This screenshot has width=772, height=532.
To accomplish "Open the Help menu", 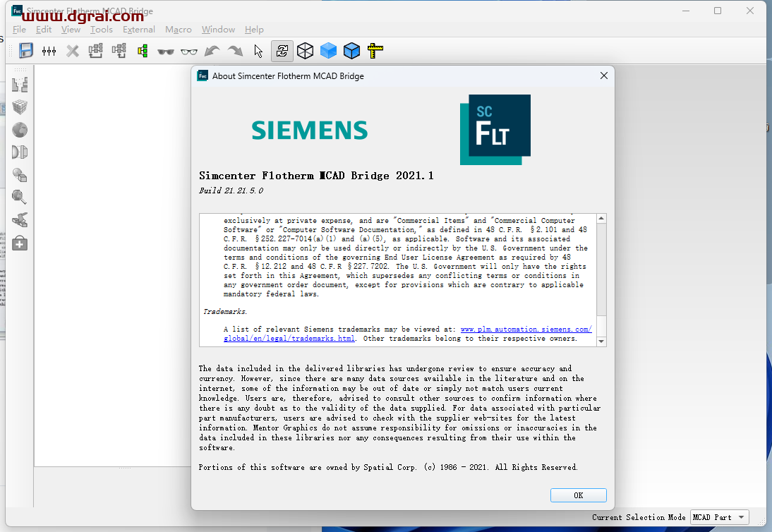I will point(254,30).
